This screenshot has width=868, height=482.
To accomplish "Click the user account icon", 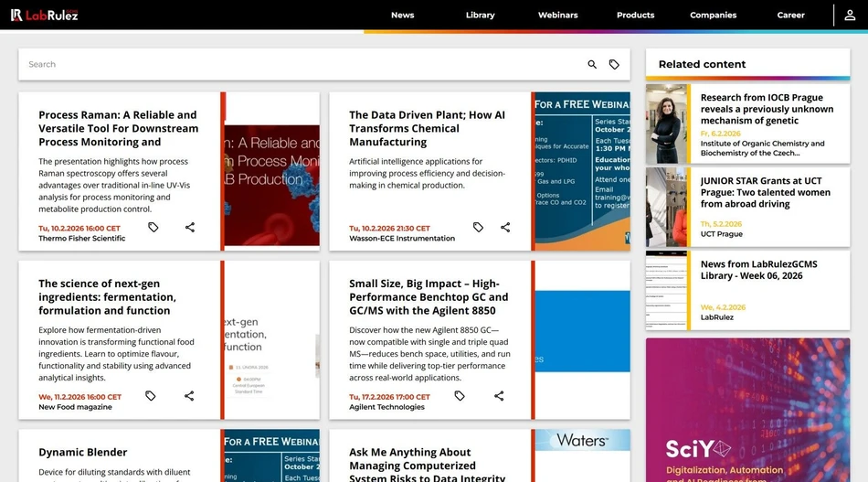I will coord(850,16).
